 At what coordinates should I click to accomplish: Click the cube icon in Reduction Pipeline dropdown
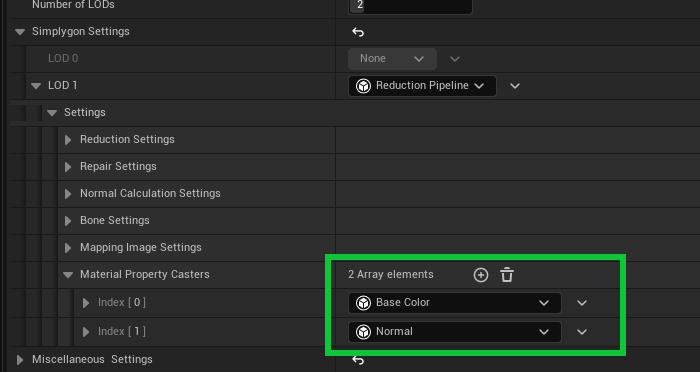point(363,86)
